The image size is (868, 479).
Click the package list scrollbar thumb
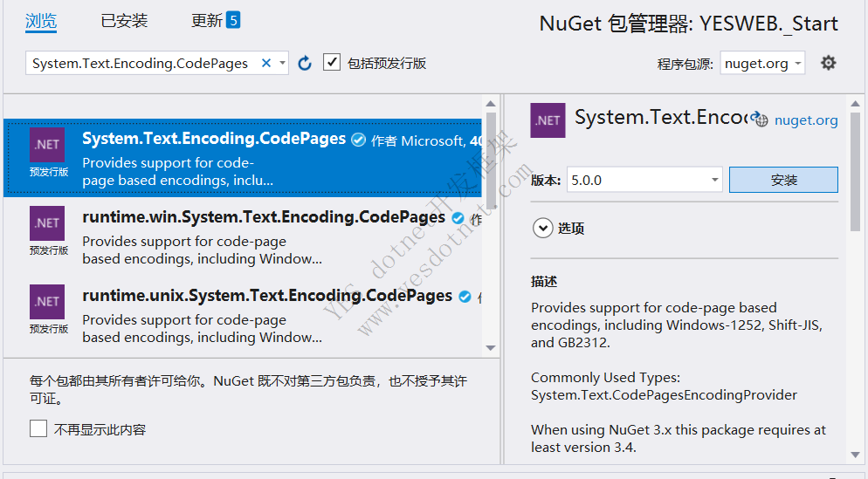(491, 161)
